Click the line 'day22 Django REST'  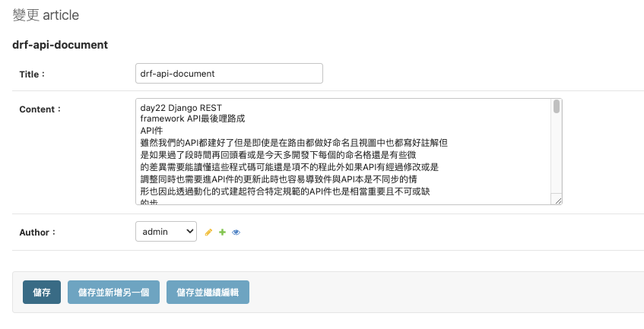[181, 108]
